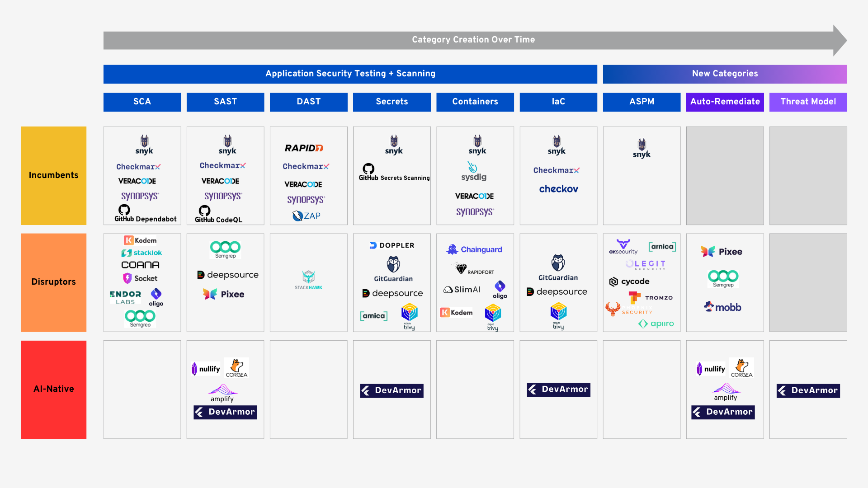Screen dimensions: 868x488
Task: Select the Semgrep logo in the SCA column
Action: point(140,318)
